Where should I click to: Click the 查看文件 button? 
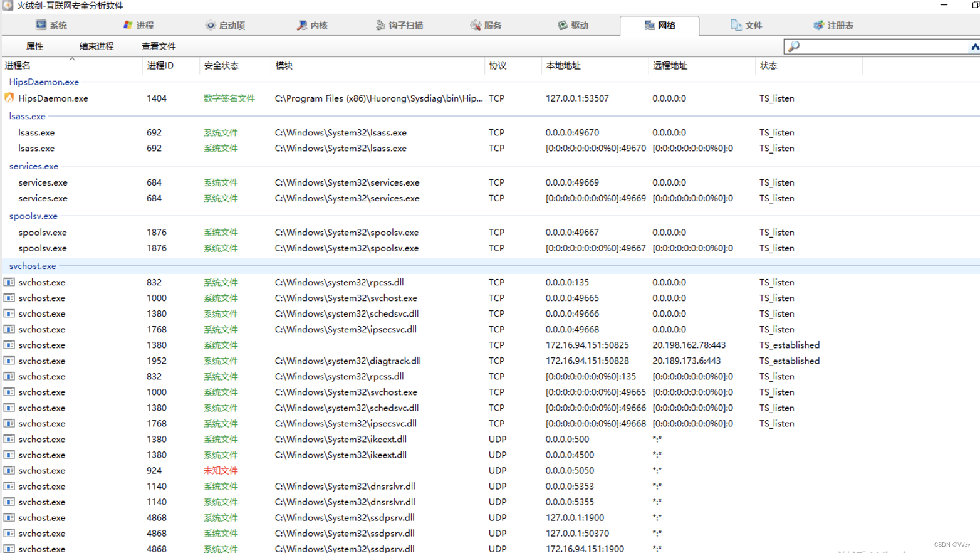point(159,46)
